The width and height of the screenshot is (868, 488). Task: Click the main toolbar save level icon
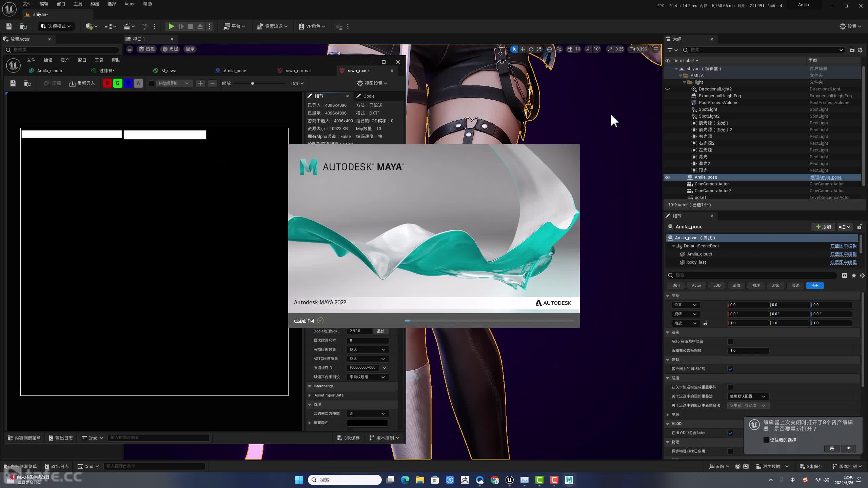pos(9,26)
